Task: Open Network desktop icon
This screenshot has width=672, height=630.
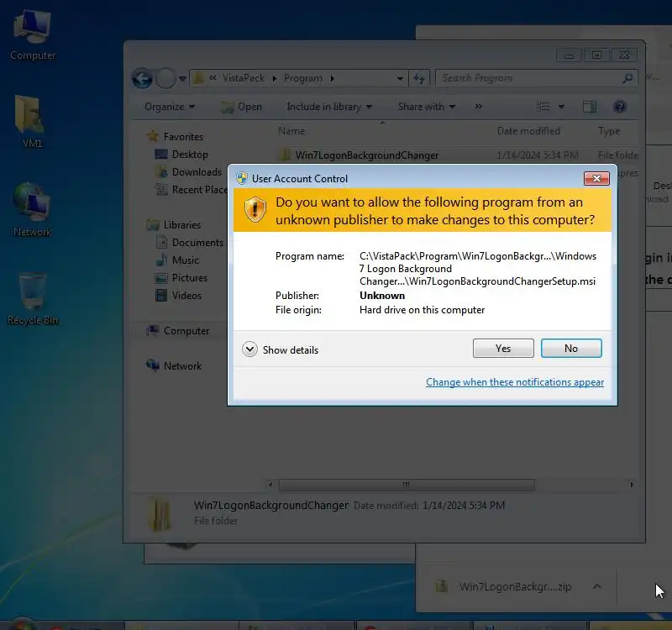Action: pyautogui.click(x=32, y=210)
